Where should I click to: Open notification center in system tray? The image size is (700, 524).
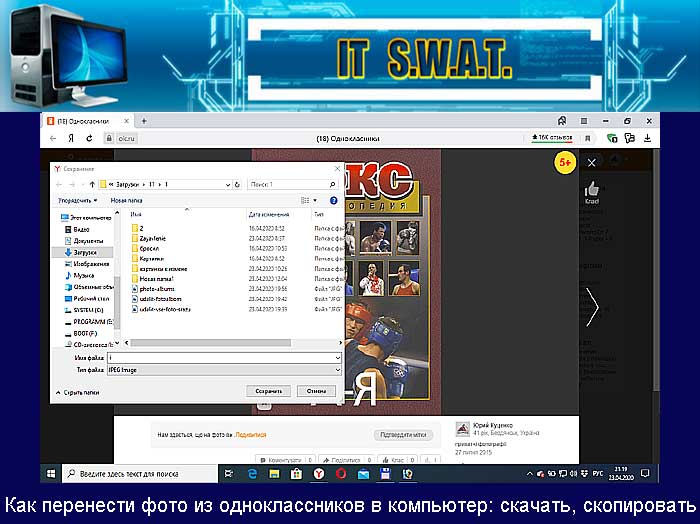[x=645, y=473]
